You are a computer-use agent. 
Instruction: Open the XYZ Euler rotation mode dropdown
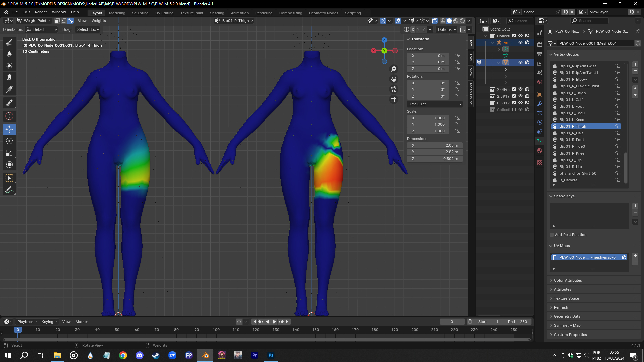[x=435, y=104]
